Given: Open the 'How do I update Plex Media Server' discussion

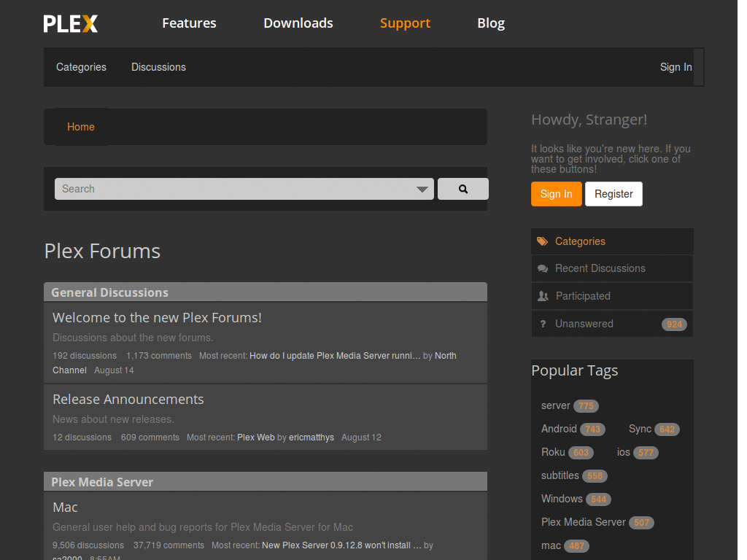Looking at the screenshot, I should pos(335,356).
